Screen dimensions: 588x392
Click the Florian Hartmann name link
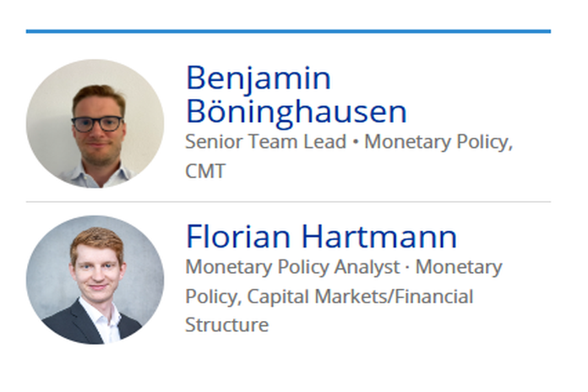click(x=321, y=236)
